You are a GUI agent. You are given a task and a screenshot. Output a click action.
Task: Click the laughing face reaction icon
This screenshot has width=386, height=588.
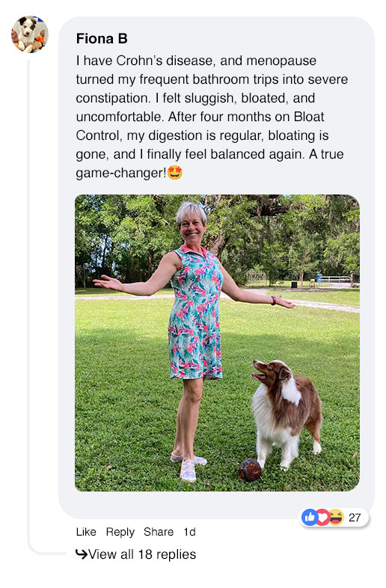pos(336,518)
